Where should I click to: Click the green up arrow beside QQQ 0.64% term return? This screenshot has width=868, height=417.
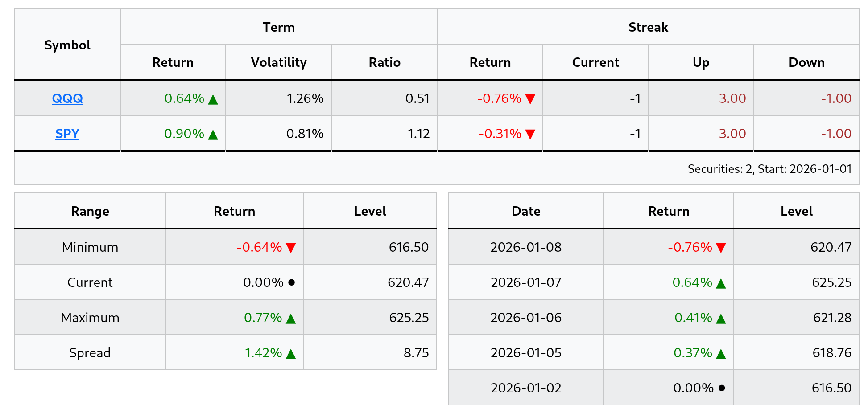(213, 99)
